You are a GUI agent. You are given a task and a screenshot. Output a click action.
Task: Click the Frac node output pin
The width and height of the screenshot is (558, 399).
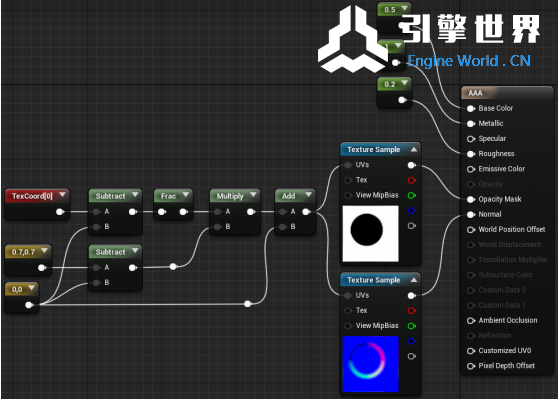(184, 212)
